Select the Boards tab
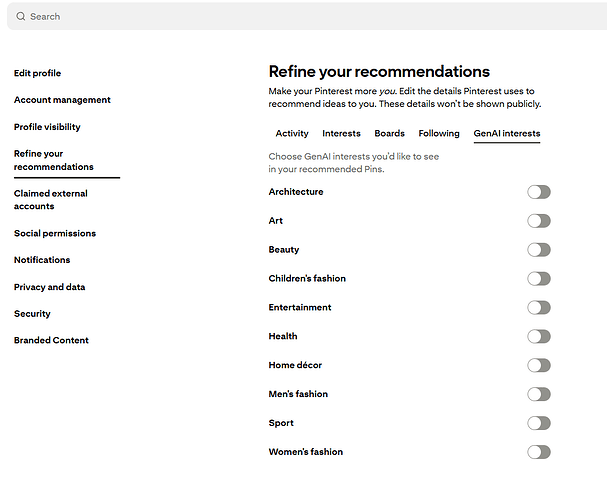Screen dimensions: 607x500 389,133
